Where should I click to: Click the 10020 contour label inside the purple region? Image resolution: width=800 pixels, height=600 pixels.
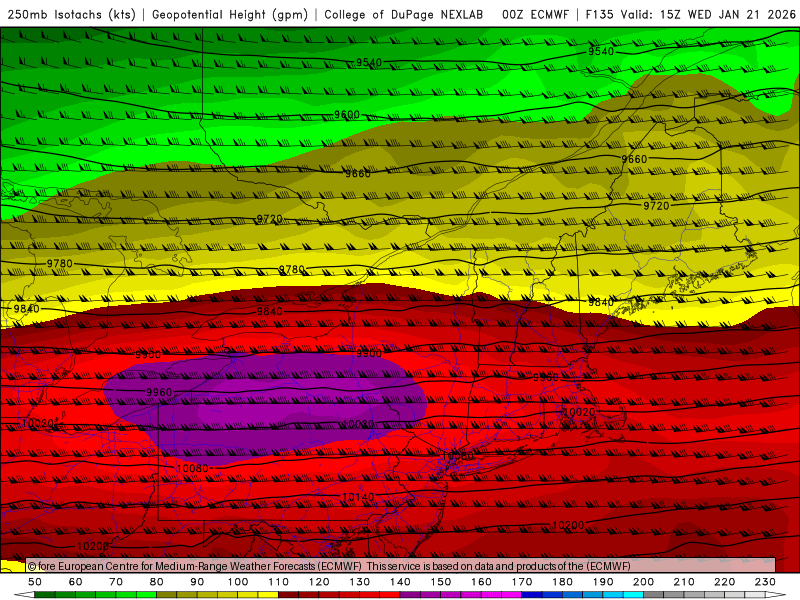coord(358,424)
